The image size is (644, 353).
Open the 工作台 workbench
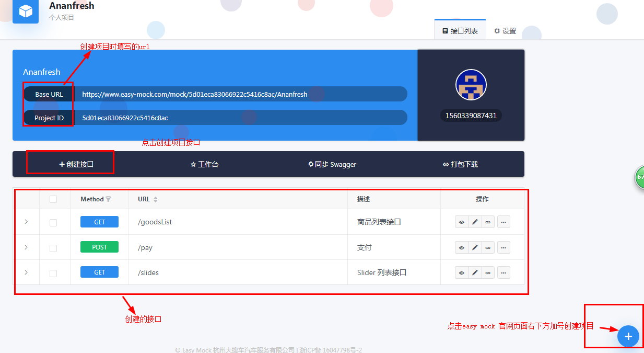pos(204,164)
